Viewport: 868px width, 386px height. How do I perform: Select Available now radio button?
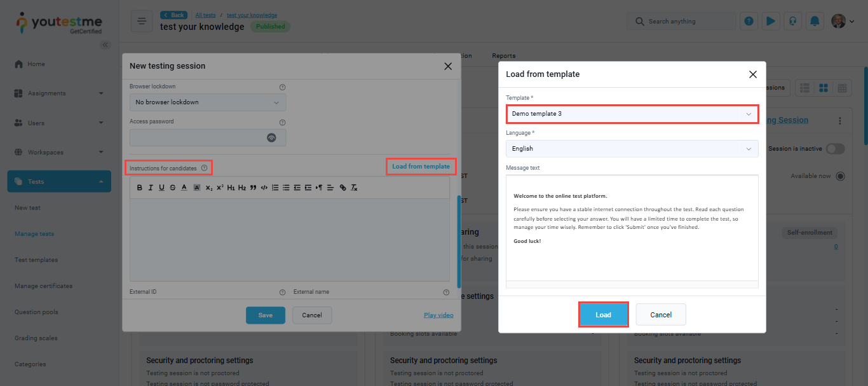point(841,176)
